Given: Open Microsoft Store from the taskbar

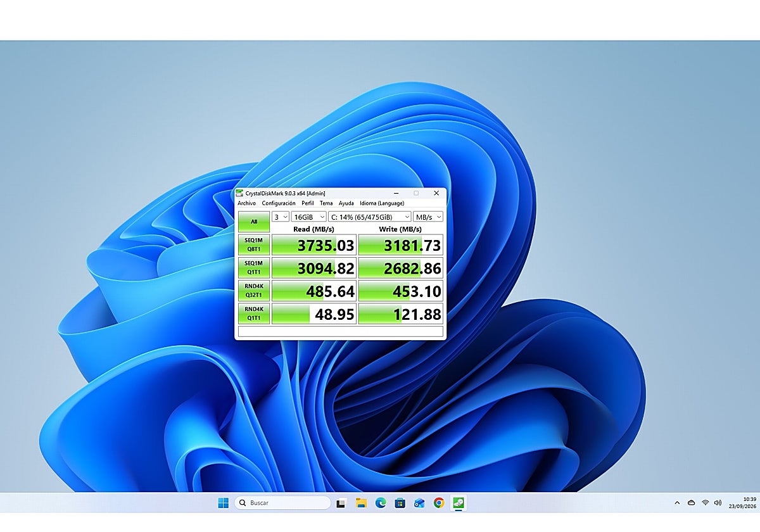Looking at the screenshot, I should (x=400, y=503).
